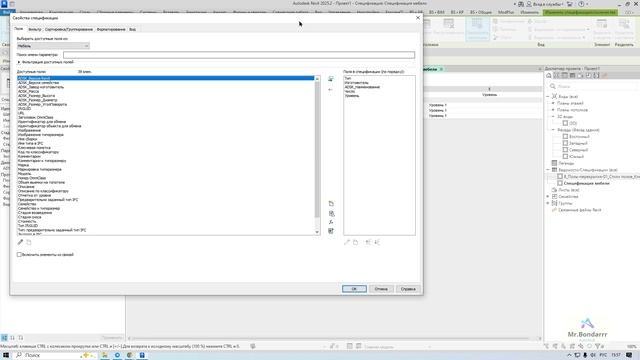
Task: Select 'Спецификация мебели' in Project Browser
Action: click(587, 183)
